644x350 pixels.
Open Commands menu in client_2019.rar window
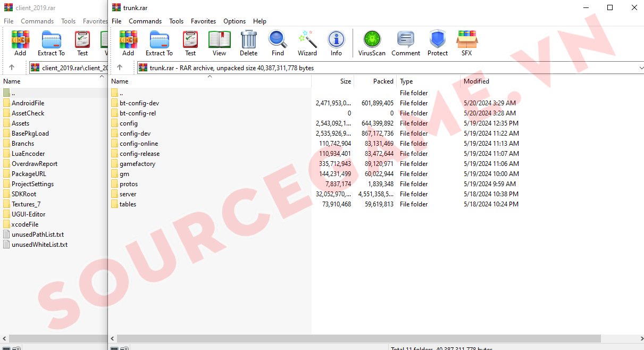click(x=37, y=21)
